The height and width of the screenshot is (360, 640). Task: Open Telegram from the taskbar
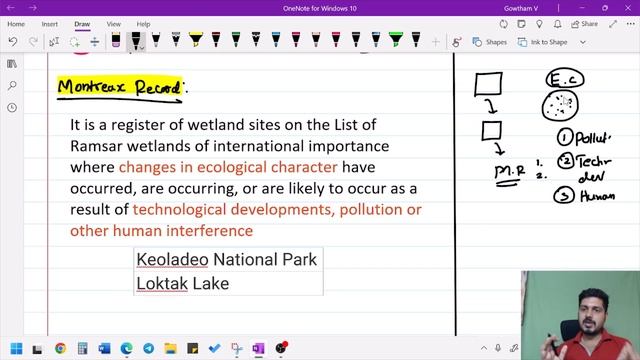[149, 348]
